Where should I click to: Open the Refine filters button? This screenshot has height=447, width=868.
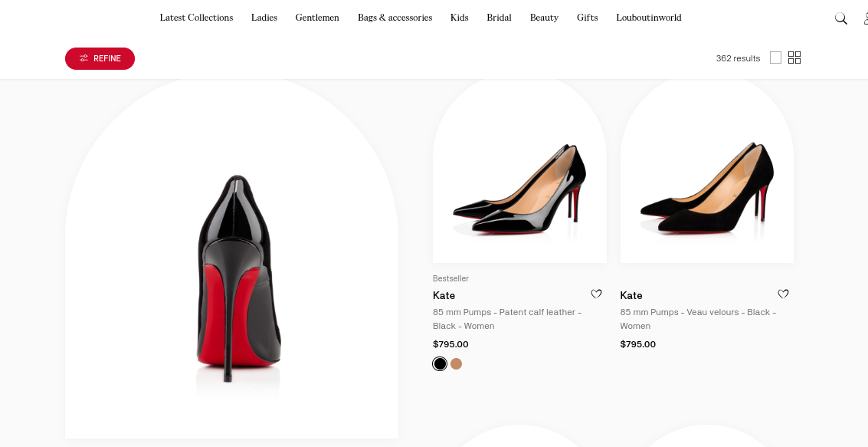tap(100, 59)
